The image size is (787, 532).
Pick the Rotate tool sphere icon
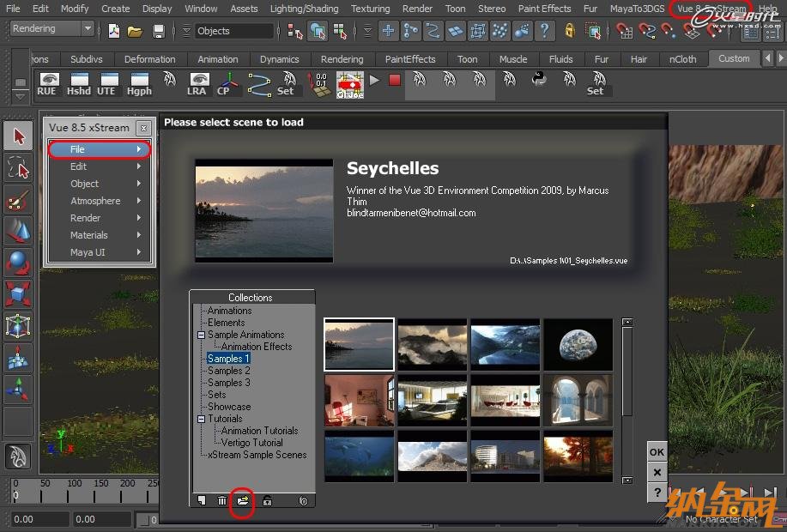19,263
